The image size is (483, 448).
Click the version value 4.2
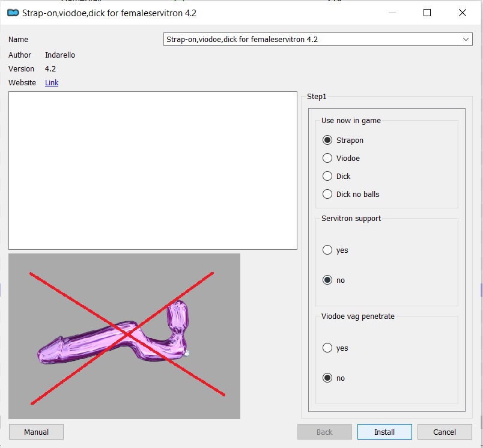[50, 68]
